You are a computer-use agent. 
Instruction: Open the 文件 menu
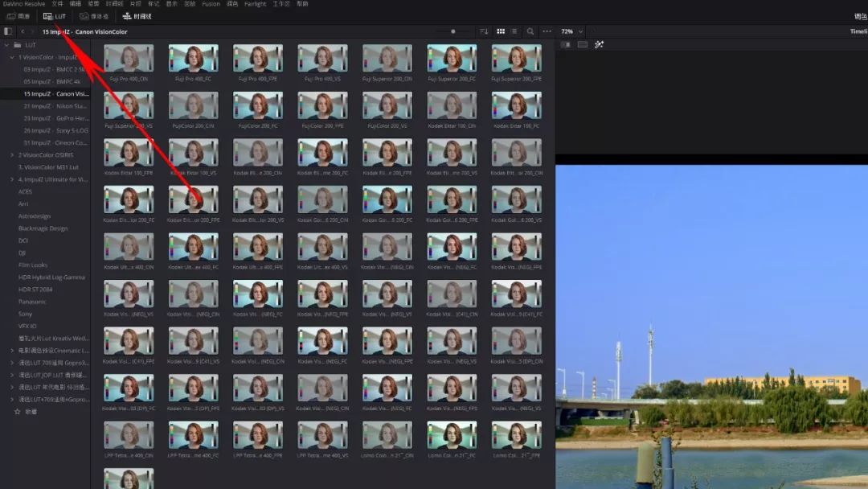(x=58, y=4)
